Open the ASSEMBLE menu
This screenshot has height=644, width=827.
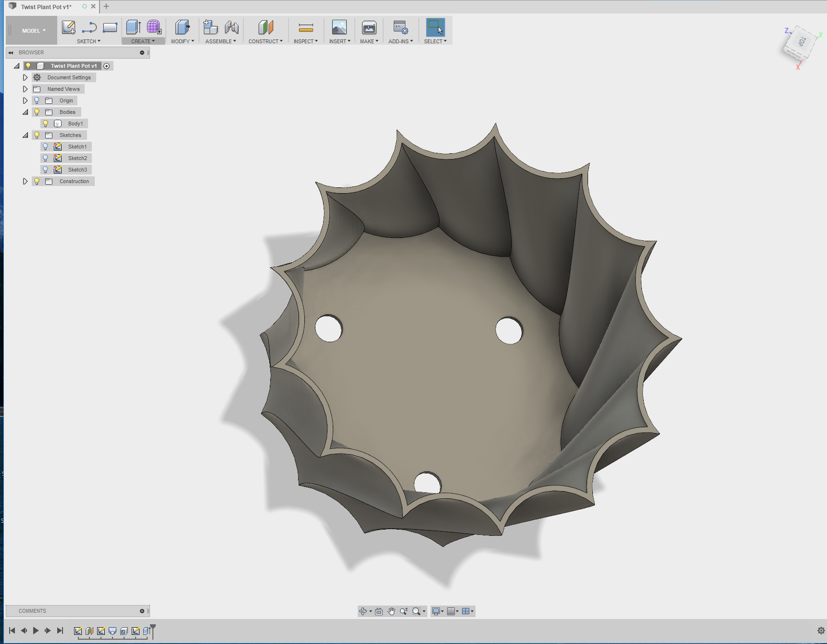[221, 41]
